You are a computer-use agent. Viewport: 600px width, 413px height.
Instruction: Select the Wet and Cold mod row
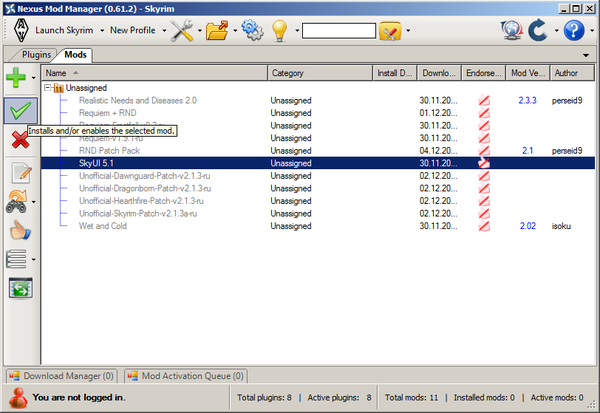[101, 226]
